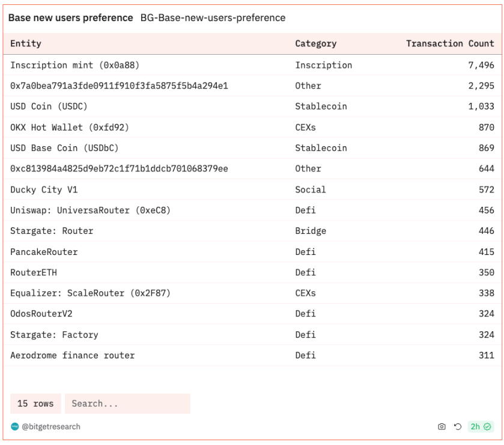Sort by Category column header
This screenshot has width=504, height=445.
point(315,44)
